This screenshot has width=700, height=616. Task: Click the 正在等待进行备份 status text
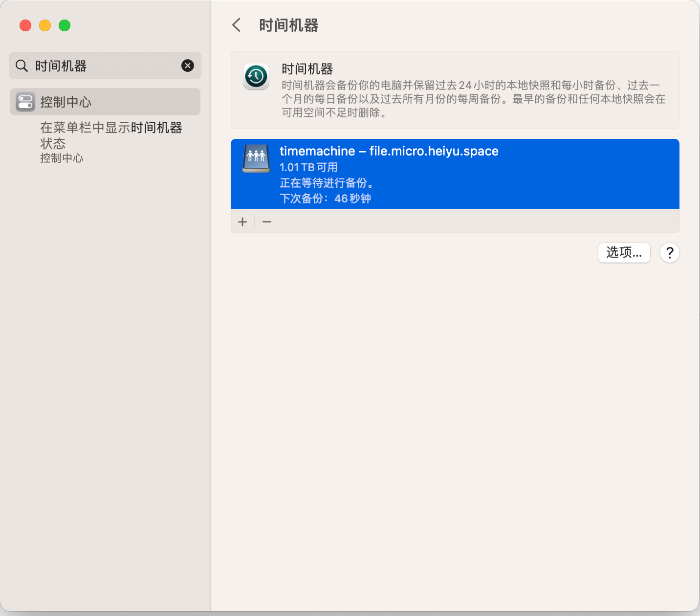point(327,183)
